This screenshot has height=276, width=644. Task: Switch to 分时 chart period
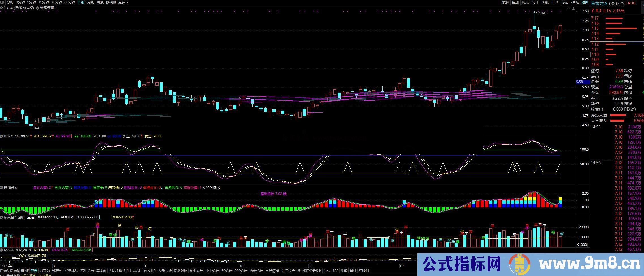pos(10,2)
